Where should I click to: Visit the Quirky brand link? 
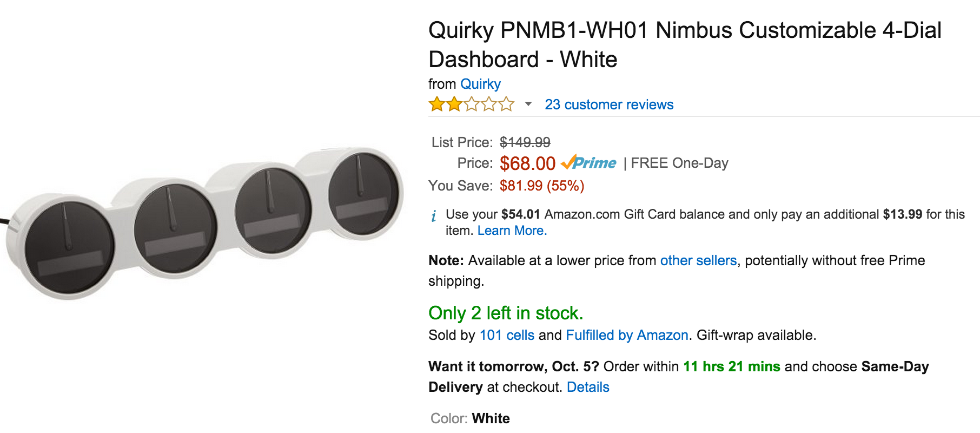[480, 84]
